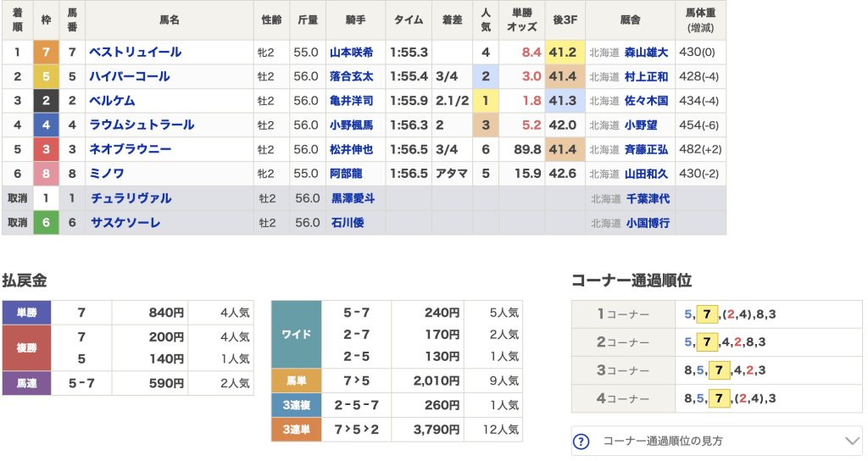Click the 1コーナー row label
The width and height of the screenshot is (868, 461).
tap(623, 314)
